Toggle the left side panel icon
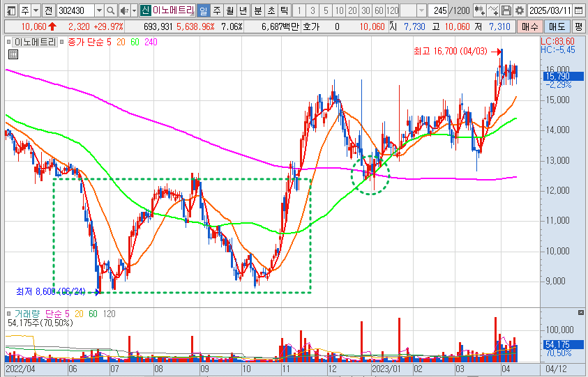588x377 pixels. (x=12, y=10)
